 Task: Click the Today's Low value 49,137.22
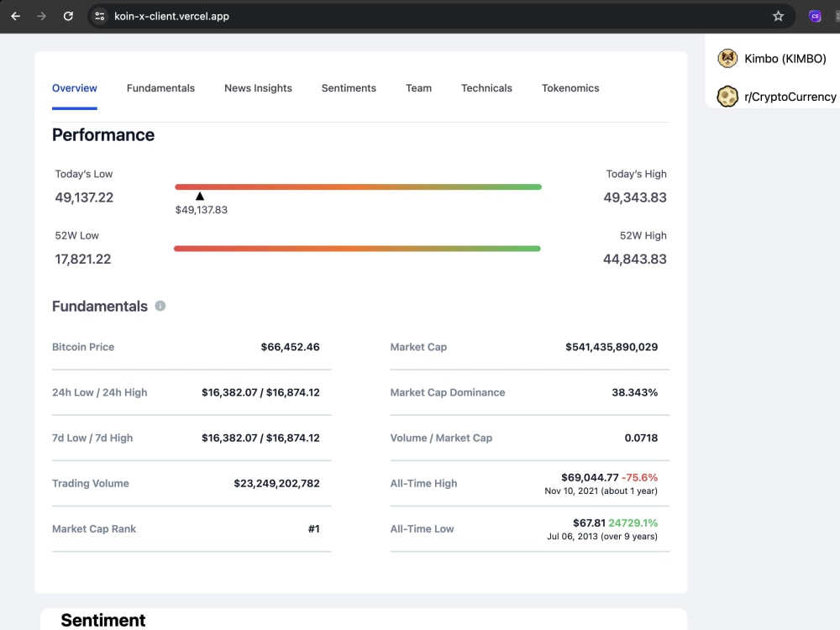(x=84, y=197)
